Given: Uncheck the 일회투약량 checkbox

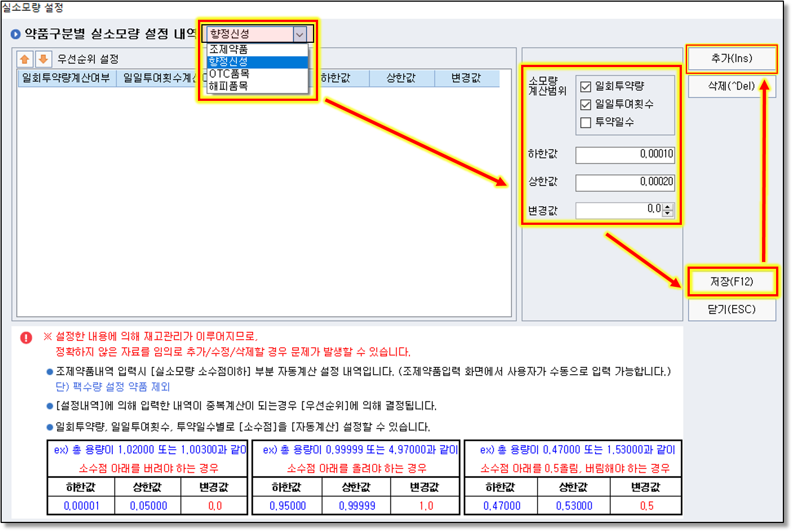Looking at the screenshot, I should click(x=586, y=87).
